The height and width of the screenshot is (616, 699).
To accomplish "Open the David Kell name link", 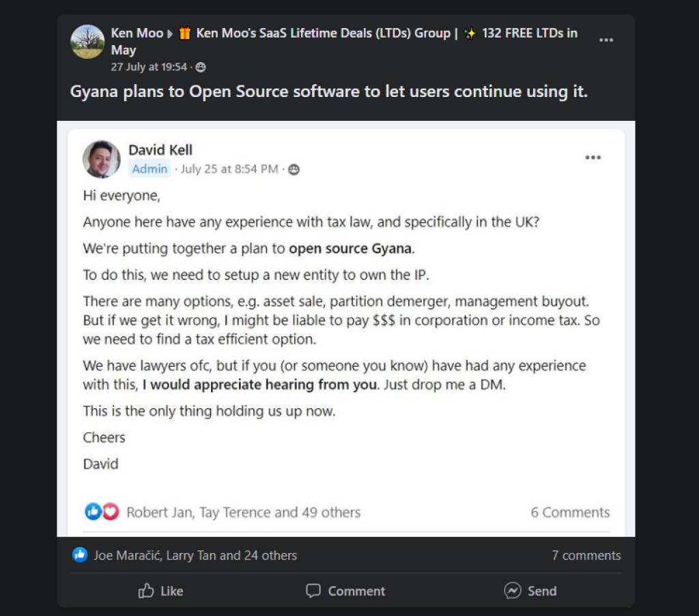I will coord(160,150).
